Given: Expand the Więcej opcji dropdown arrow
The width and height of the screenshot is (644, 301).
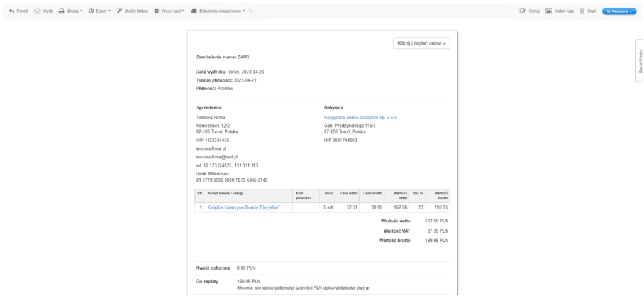Looking at the screenshot, I should pyautogui.click(x=183, y=11).
